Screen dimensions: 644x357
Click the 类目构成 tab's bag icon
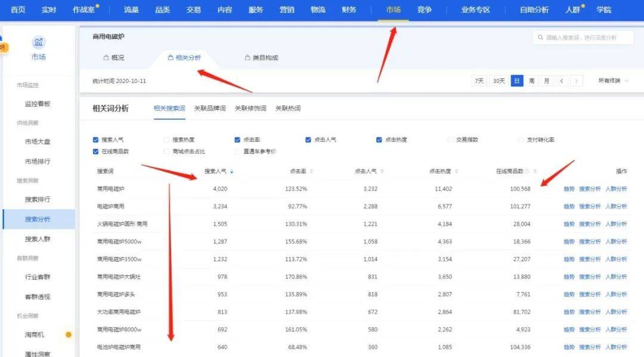247,58
